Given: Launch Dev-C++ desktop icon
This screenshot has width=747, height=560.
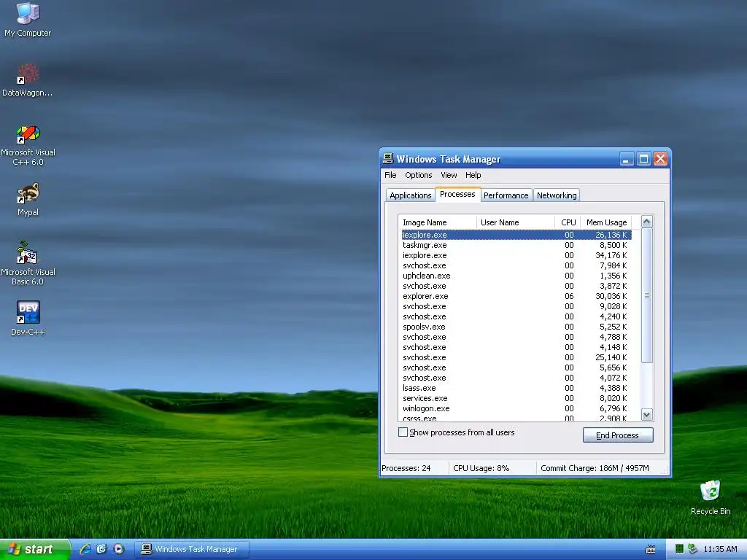Looking at the screenshot, I should tap(28, 318).
